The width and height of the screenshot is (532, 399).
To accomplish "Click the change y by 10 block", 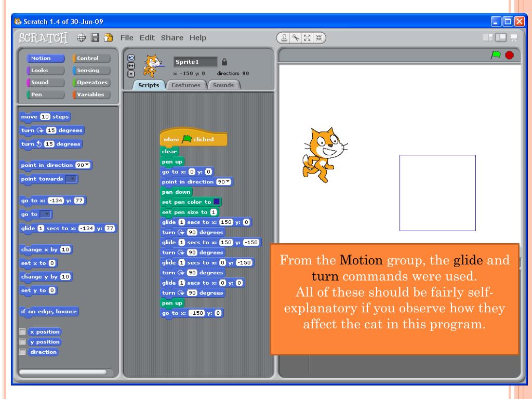I will (46, 277).
